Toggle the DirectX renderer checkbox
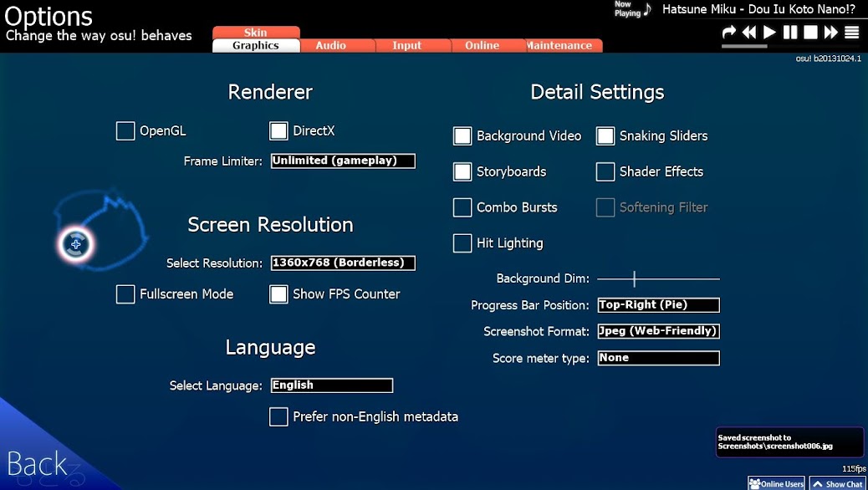Image resolution: width=868 pixels, height=490 pixels. point(278,131)
